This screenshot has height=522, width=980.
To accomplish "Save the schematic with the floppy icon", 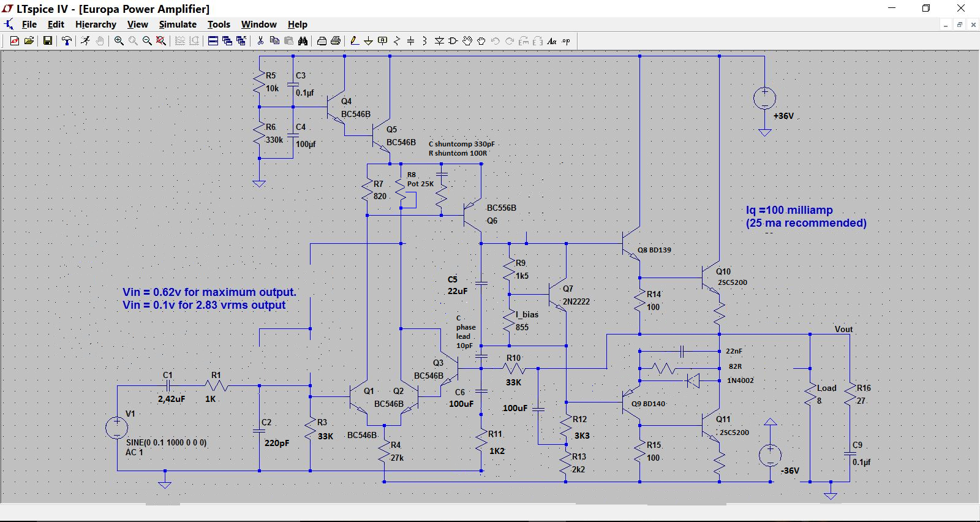I will point(47,41).
